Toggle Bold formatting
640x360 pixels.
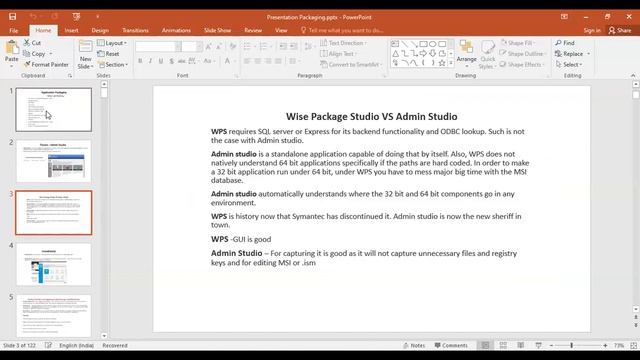(x=140, y=61)
